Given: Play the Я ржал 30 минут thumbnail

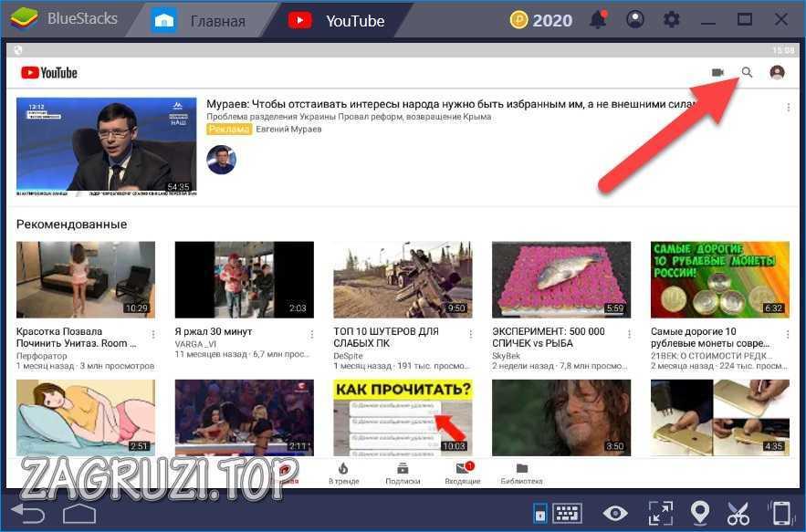Looking at the screenshot, I should pos(244,279).
